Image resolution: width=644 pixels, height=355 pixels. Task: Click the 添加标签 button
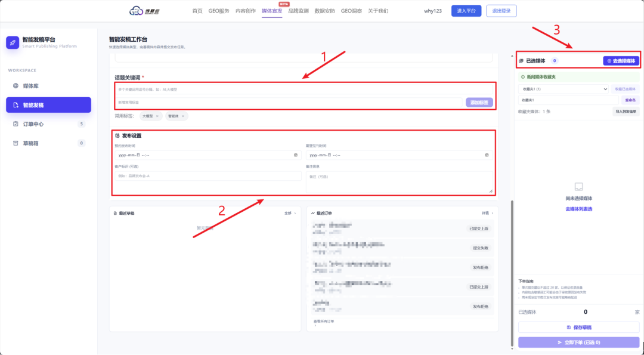tap(479, 102)
